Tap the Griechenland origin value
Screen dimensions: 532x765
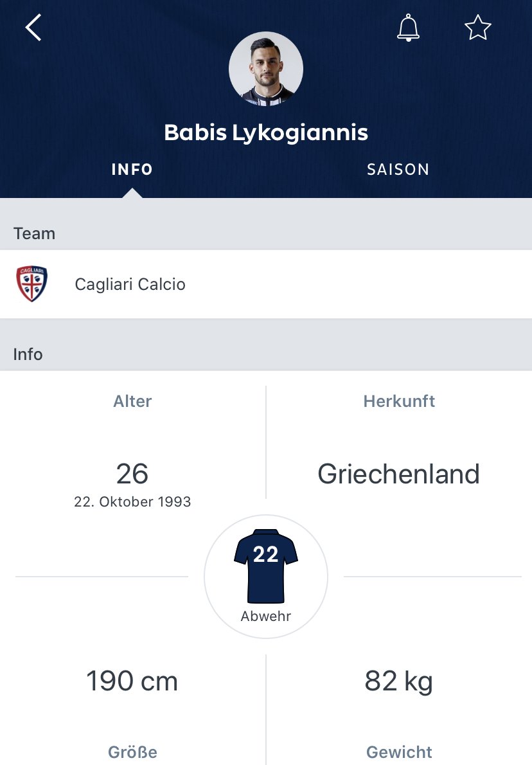[x=398, y=474]
